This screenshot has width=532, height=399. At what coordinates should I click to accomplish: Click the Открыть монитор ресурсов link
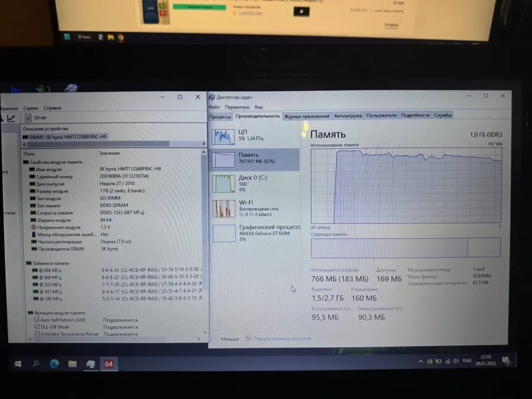coord(281,338)
